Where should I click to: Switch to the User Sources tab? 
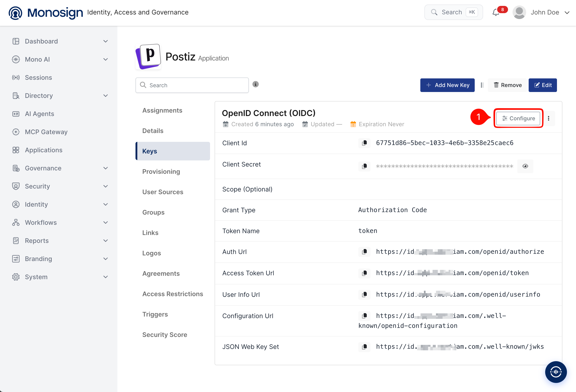173,192
